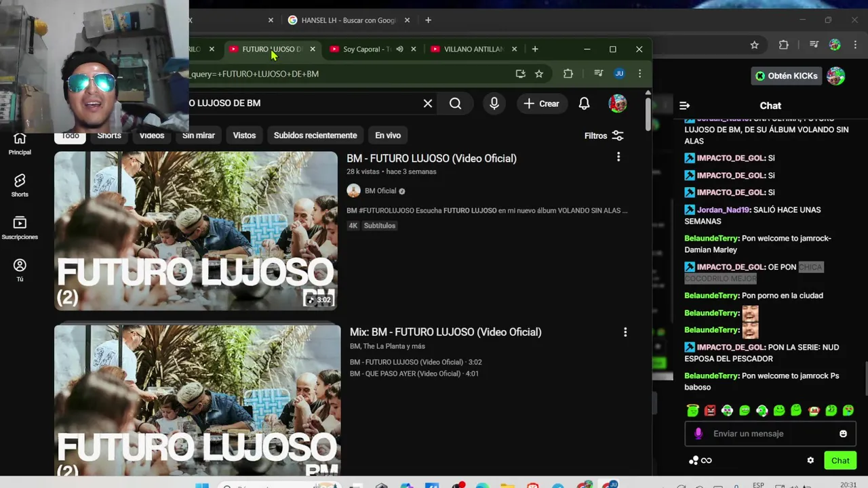Screen dimensions: 868x488
Task: Start voice search with microphone icon
Action: tap(494, 104)
